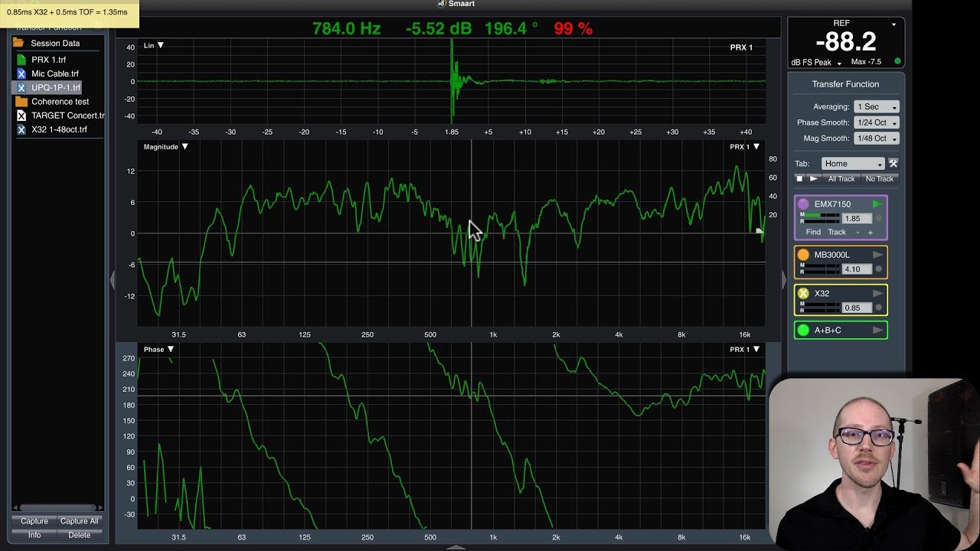980x551 pixels.
Task: Start the MB3000L measurement play arrow
Action: [877, 255]
